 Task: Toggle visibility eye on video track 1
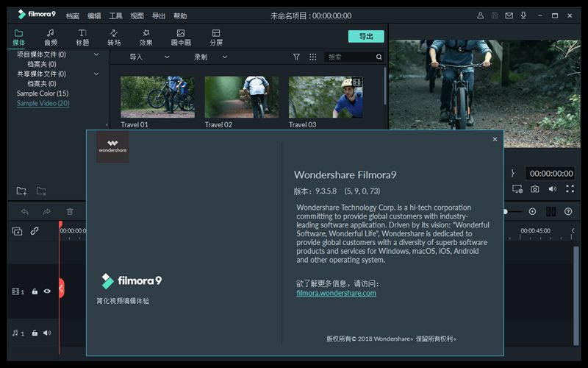(x=47, y=291)
